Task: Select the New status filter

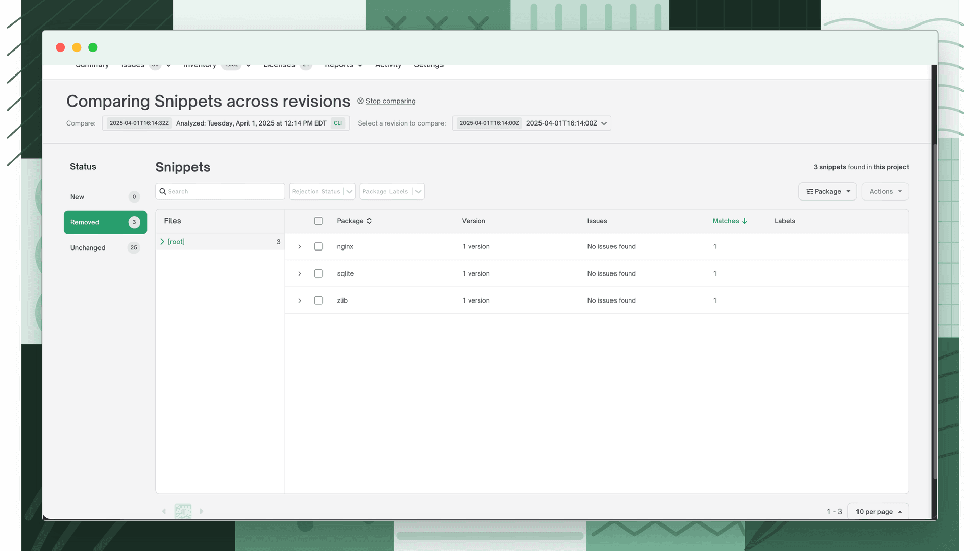Action: pos(105,197)
